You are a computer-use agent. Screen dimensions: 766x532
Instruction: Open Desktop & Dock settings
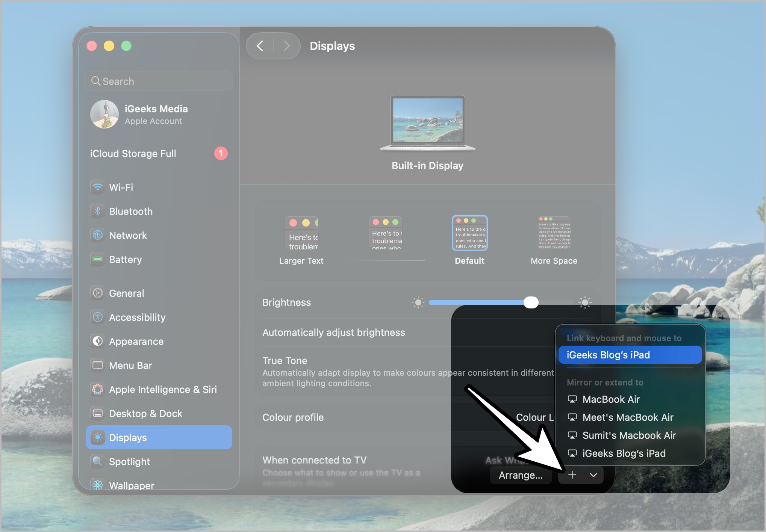145,413
